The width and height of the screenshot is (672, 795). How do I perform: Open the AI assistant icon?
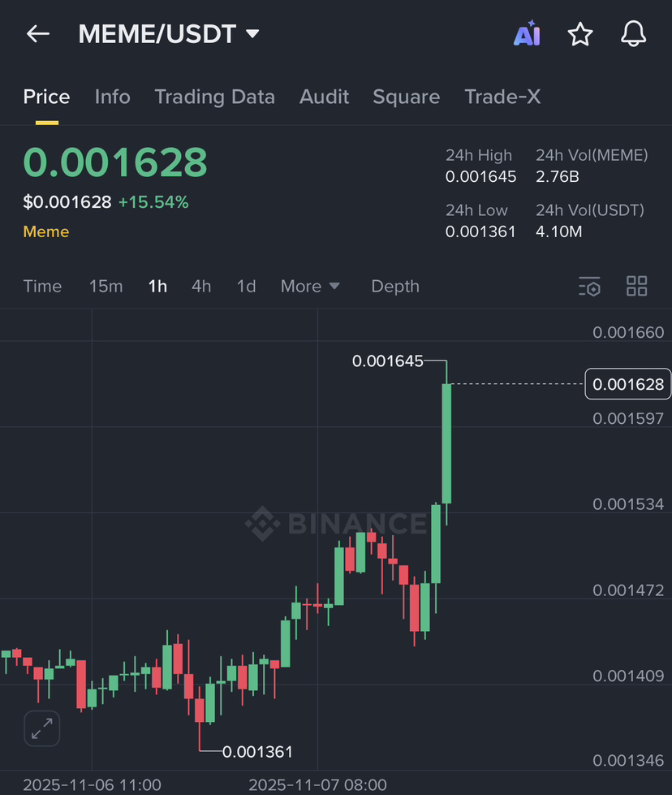coord(527,34)
